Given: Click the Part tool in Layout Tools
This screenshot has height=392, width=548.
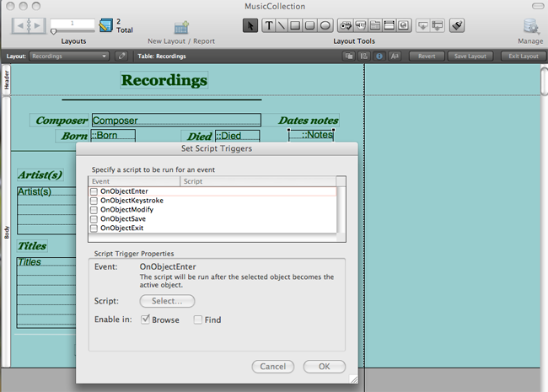Looking at the screenshot, I should [x=438, y=26].
